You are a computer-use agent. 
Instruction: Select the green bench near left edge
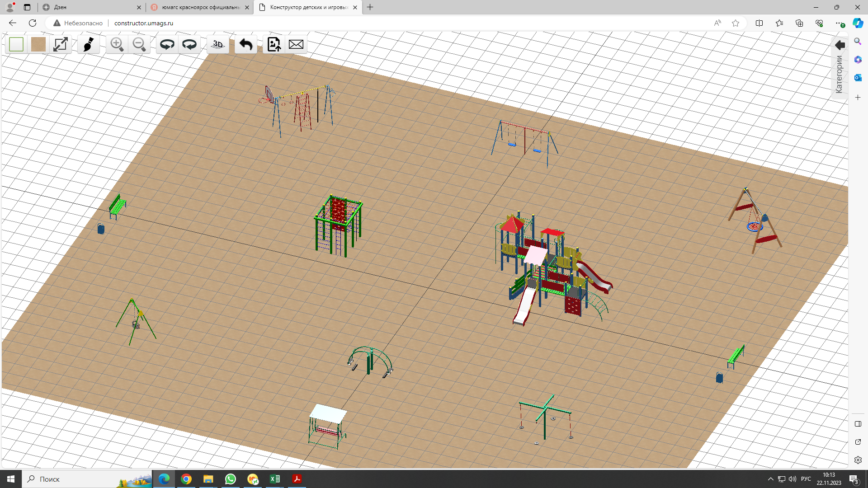[x=118, y=207]
